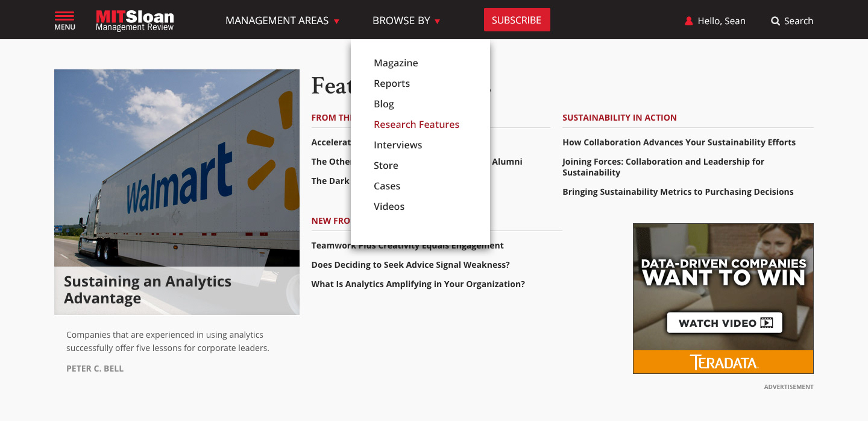
Task: Click the Search text link
Action: [799, 21]
